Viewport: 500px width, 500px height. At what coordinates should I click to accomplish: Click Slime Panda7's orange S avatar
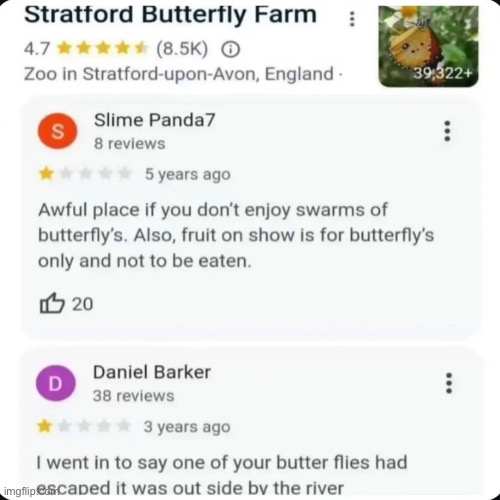(57, 131)
